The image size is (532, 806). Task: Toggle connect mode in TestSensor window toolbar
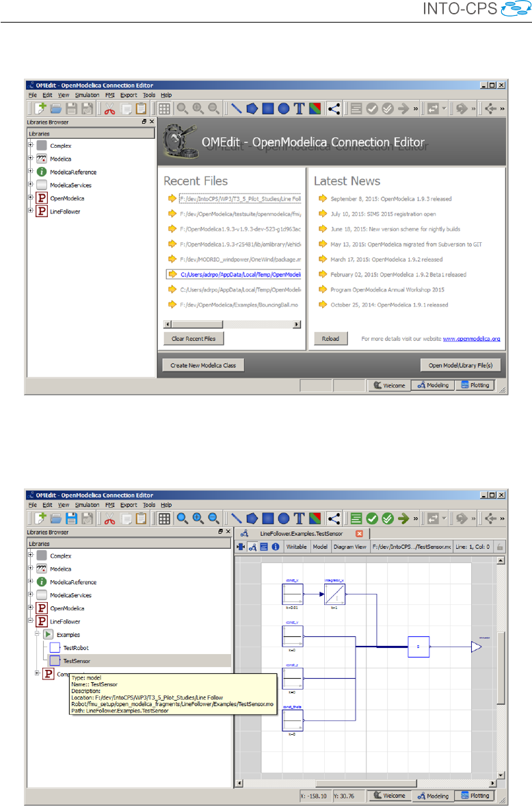[x=334, y=519]
